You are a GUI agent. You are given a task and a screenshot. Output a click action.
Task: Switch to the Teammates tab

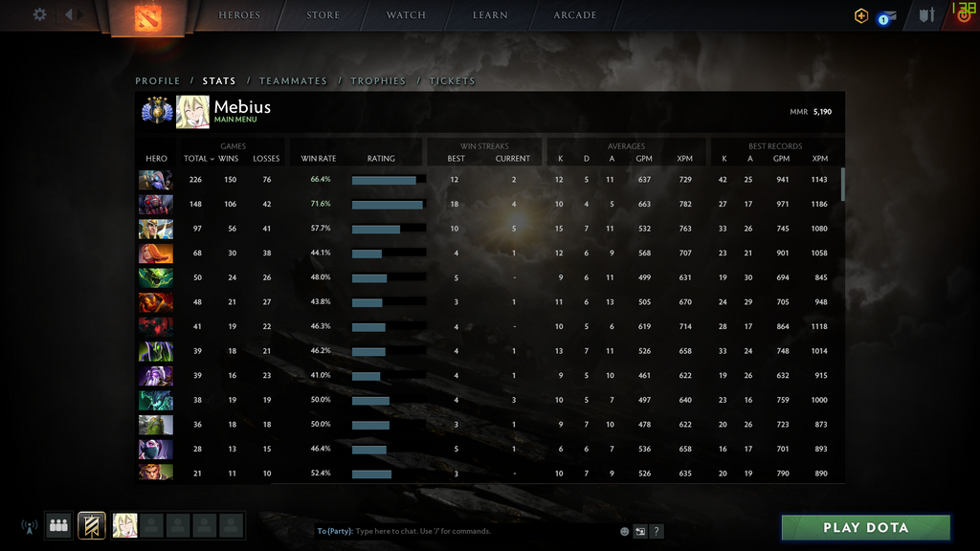[x=293, y=81]
